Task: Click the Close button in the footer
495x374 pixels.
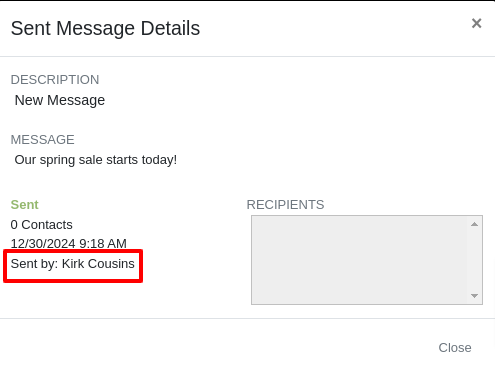Action: point(455,348)
